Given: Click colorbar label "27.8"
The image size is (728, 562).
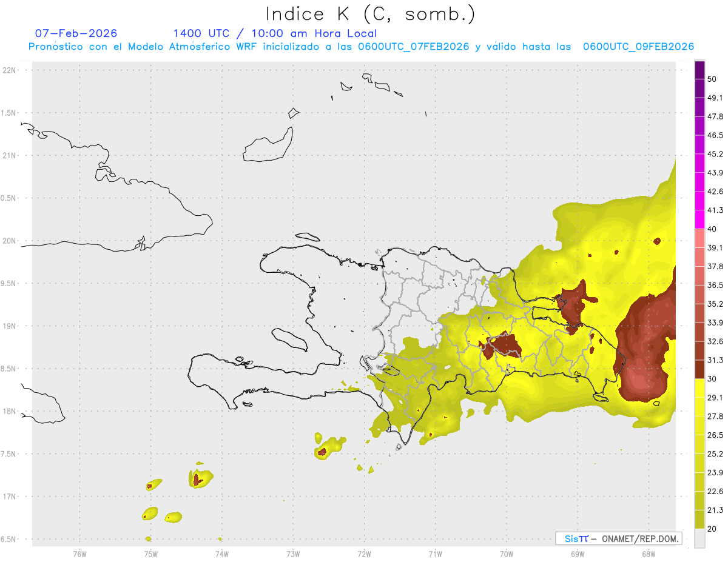Looking at the screenshot, I should [715, 416].
